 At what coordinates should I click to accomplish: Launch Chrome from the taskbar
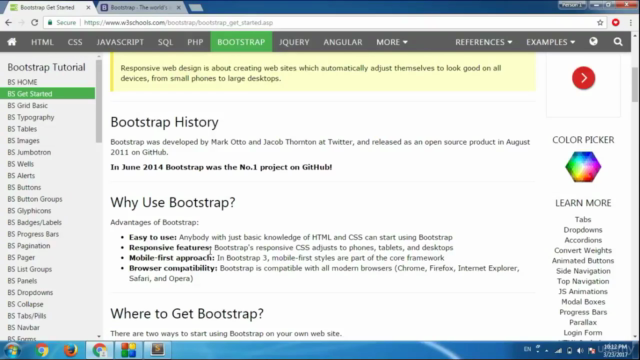click(42, 350)
